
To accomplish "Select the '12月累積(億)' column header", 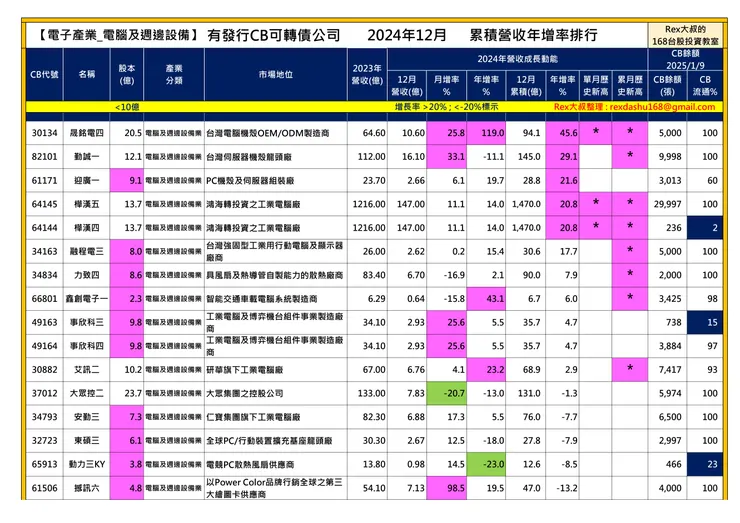I will (x=526, y=85).
